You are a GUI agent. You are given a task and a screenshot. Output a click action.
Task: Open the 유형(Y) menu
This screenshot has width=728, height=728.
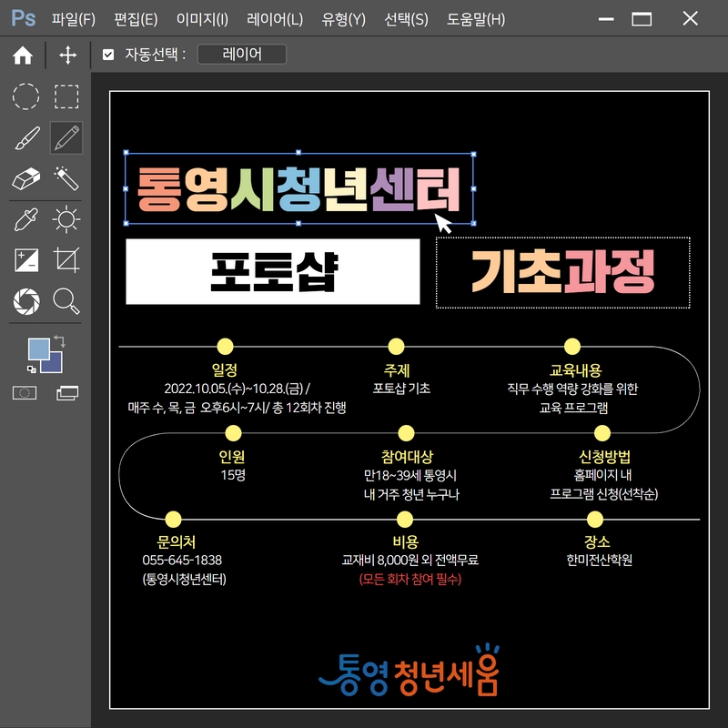click(344, 19)
